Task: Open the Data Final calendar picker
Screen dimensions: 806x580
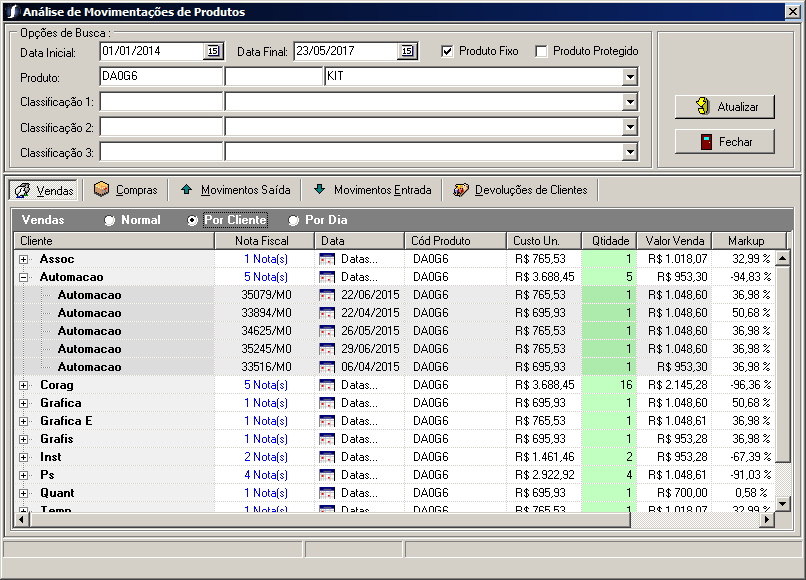Action: (406, 51)
